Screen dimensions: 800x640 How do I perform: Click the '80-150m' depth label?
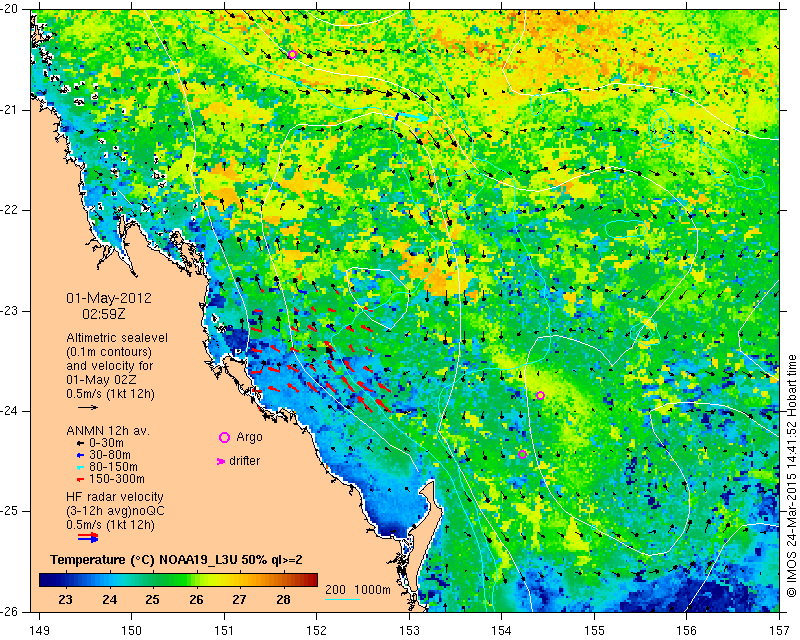[113, 467]
